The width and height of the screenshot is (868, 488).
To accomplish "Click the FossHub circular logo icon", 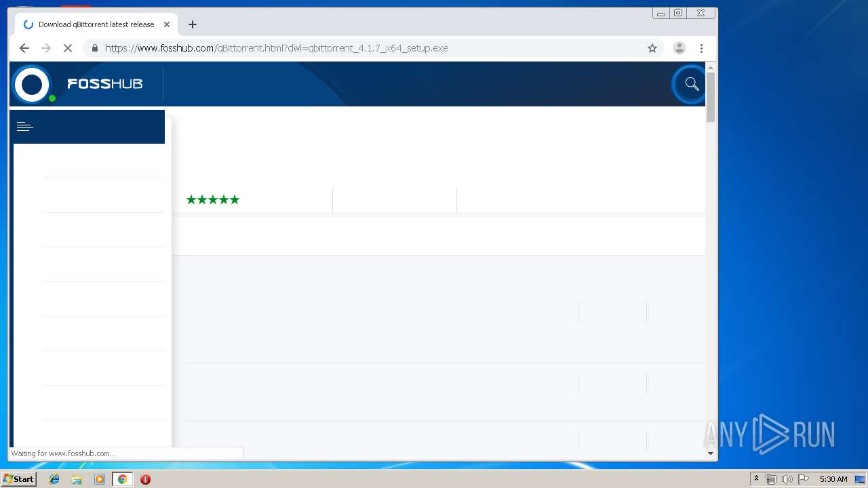I will click(x=32, y=85).
